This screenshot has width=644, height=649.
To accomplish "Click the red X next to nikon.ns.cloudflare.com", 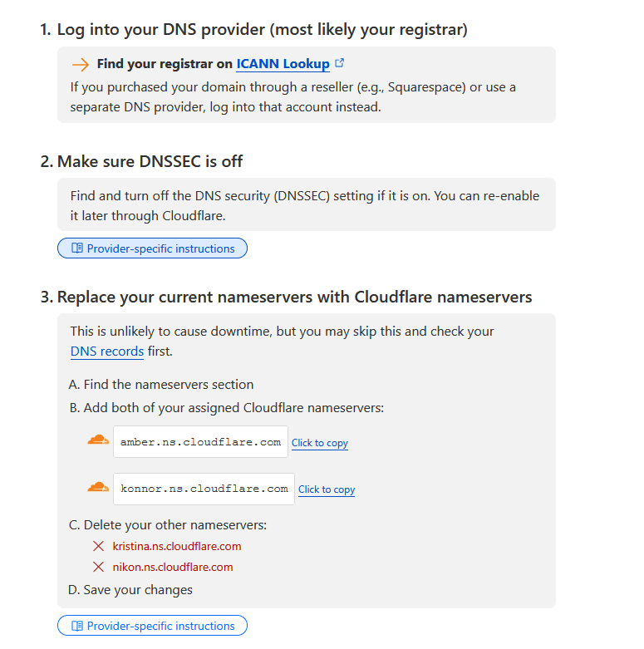I will [99, 568].
